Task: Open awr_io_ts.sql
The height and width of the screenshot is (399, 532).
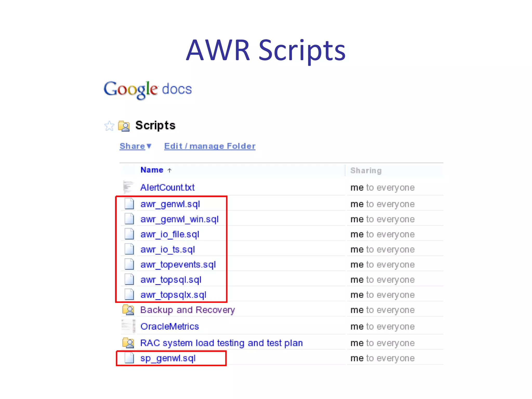Action: point(168,249)
